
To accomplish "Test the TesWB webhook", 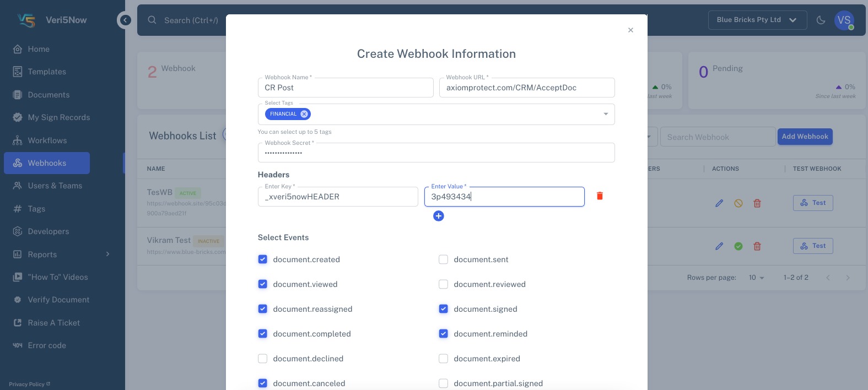I will pos(813,203).
